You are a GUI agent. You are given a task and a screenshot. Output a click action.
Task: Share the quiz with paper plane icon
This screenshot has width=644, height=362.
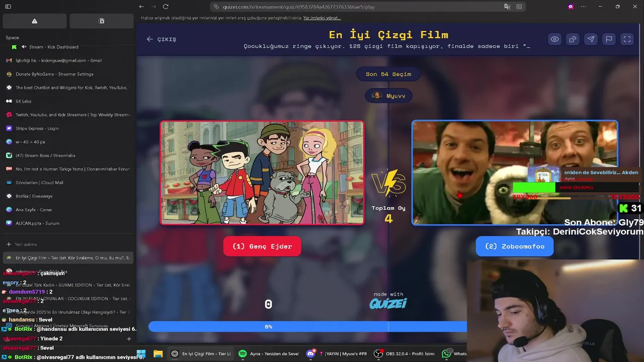pyautogui.click(x=591, y=39)
